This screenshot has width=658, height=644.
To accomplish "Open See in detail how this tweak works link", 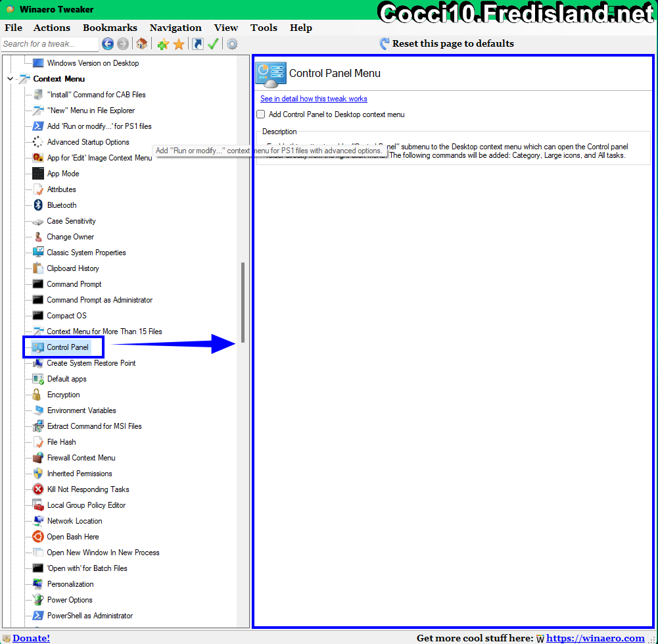I will [314, 99].
